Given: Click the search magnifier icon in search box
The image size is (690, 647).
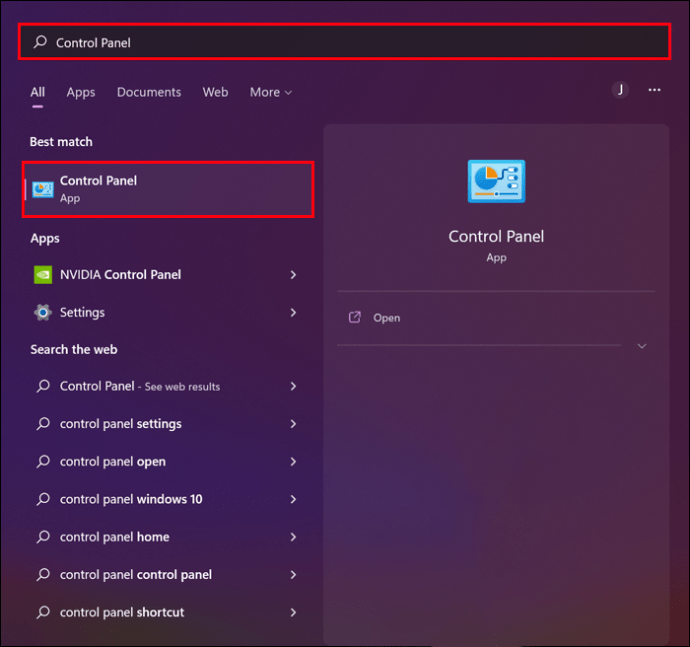Looking at the screenshot, I should click(40, 42).
